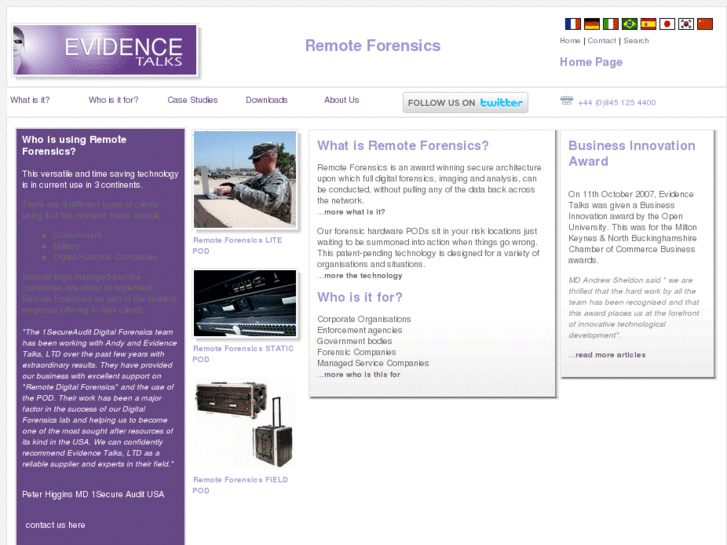Open the Downloads menu item

267,100
